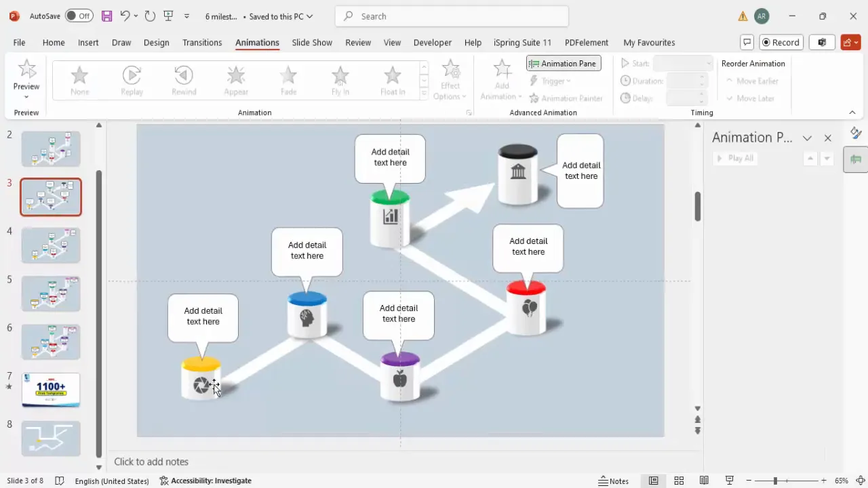
Task: Click Play All in Animation Pane
Action: click(735, 158)
